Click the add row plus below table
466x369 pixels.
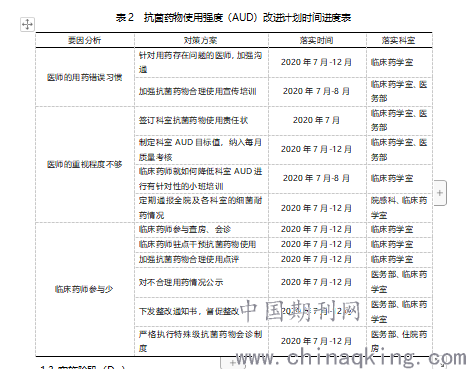click(x=233, y=363)
